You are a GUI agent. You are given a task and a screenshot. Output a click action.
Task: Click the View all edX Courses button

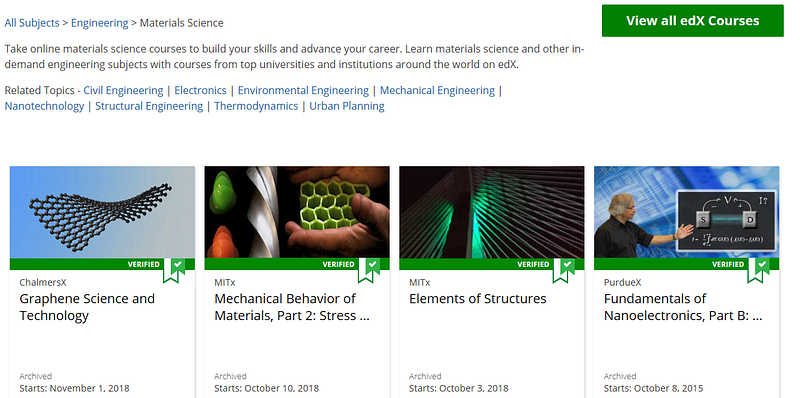[692, 21]
